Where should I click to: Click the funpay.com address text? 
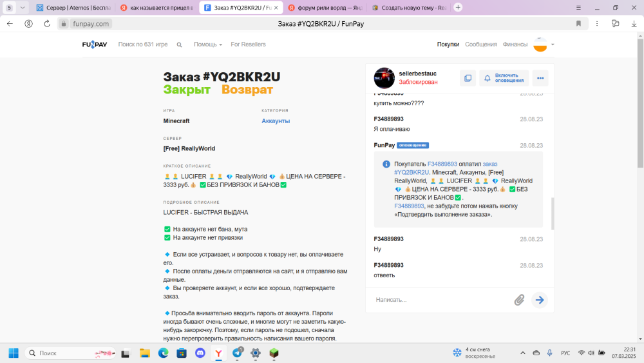91,24
